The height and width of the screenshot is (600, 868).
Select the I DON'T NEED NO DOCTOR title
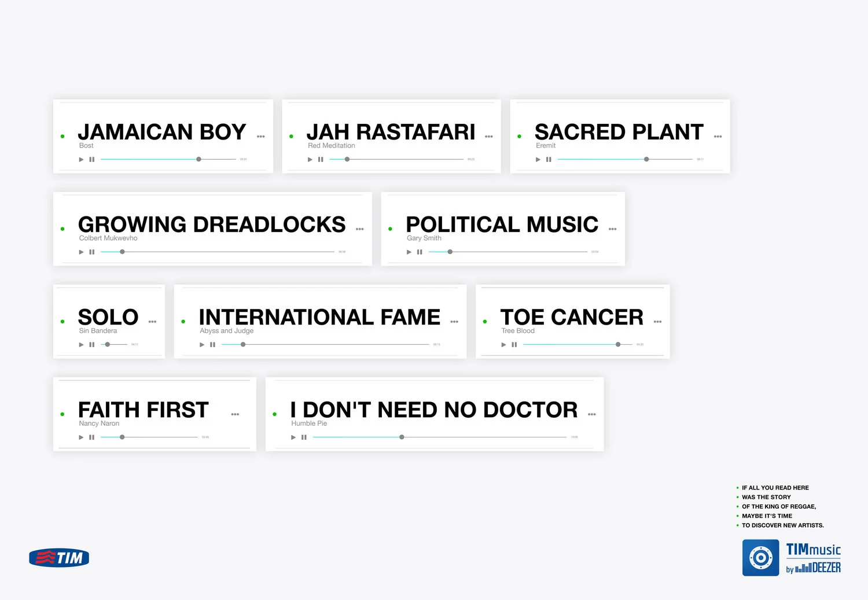434,410
